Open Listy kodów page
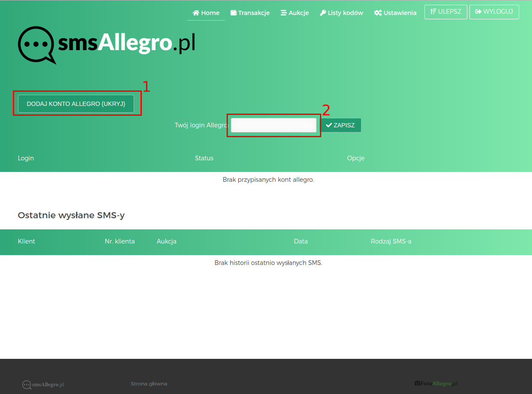The image size is (532, 394). [341, 13]
